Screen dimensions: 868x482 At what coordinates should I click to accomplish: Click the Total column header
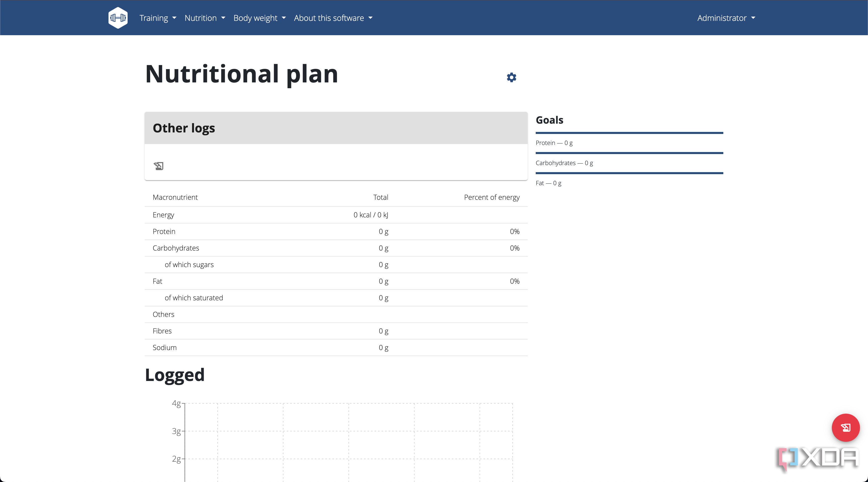[381, 197]
